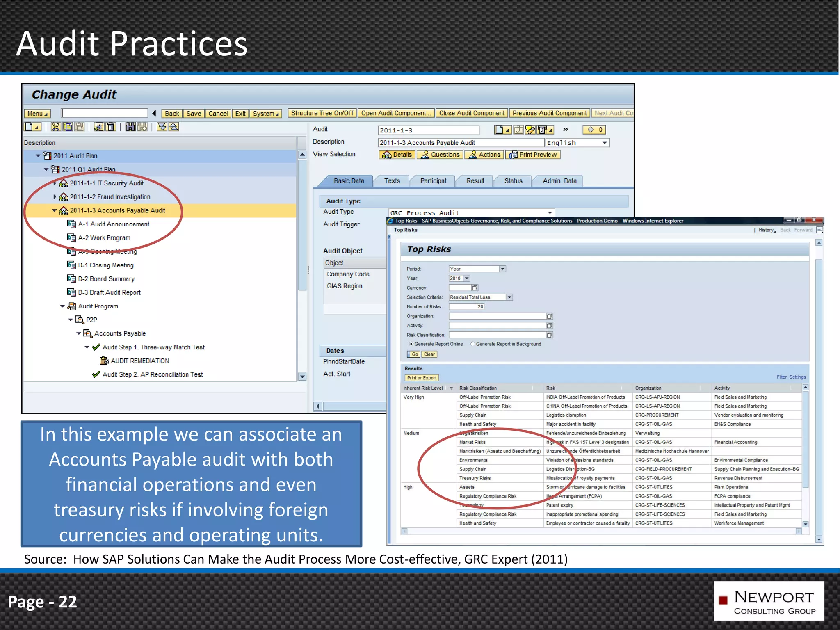The image size is (840, 630).
Task: Open the Year 2010 dropdown
Action: coord(467,278)
